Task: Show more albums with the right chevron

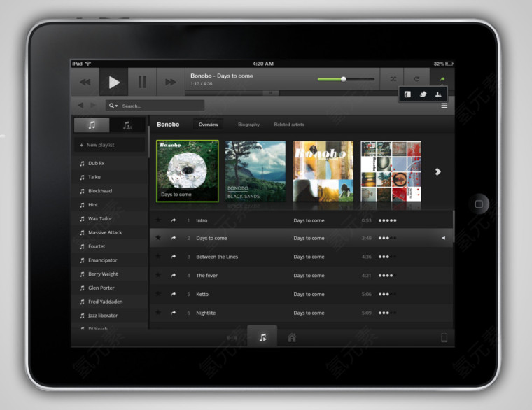Action: click(438, 171)
